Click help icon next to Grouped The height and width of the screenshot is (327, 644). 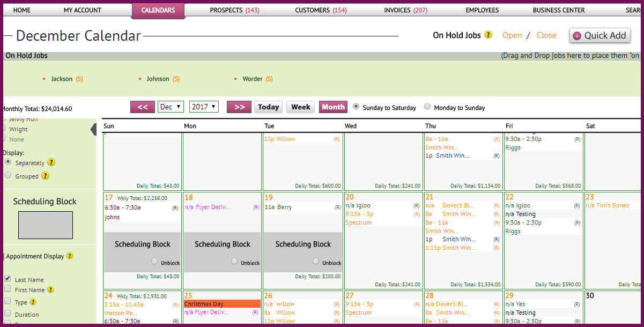tap(46, 175)
